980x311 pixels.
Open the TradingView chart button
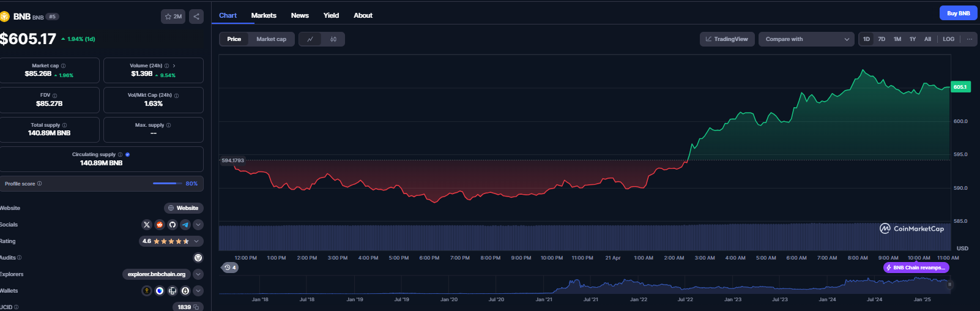click(x=727, y=39)
